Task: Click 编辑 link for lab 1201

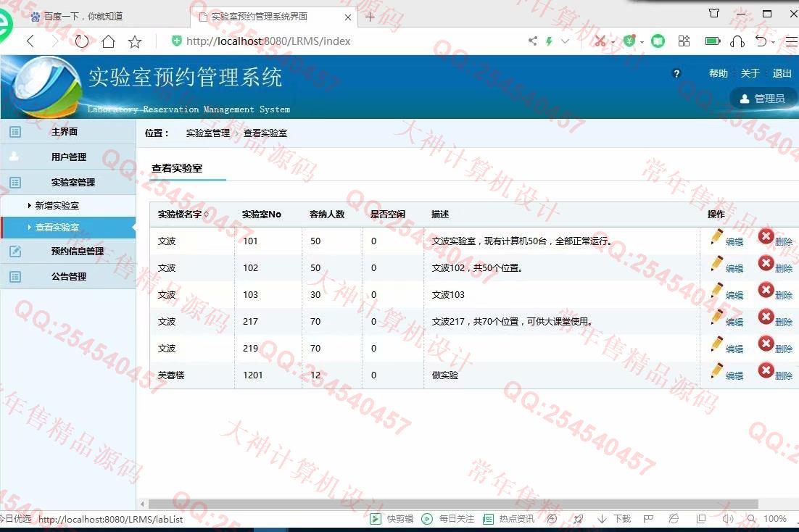Action: [734, 376]
